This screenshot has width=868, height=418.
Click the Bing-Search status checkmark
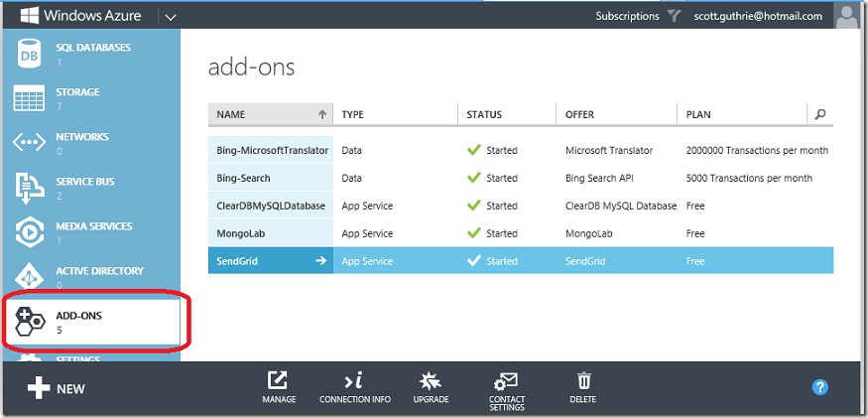[x=474, y=178]
